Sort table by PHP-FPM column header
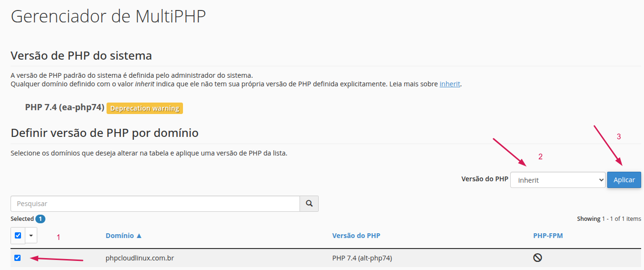 tap(548, 236)
